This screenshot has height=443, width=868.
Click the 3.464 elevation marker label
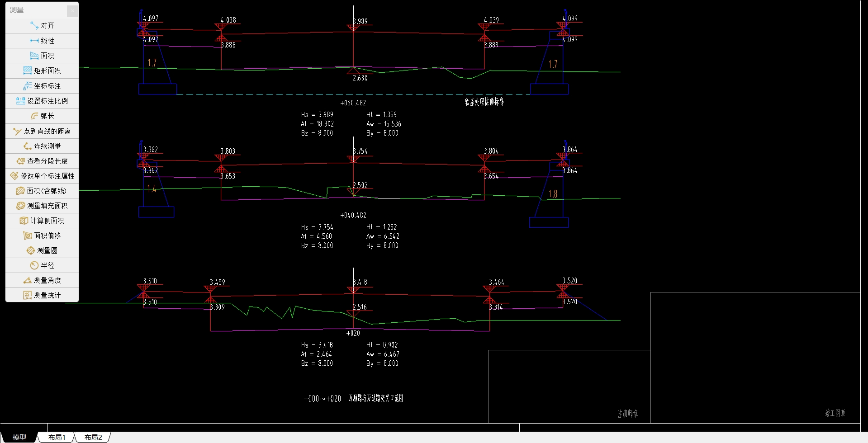496,282
